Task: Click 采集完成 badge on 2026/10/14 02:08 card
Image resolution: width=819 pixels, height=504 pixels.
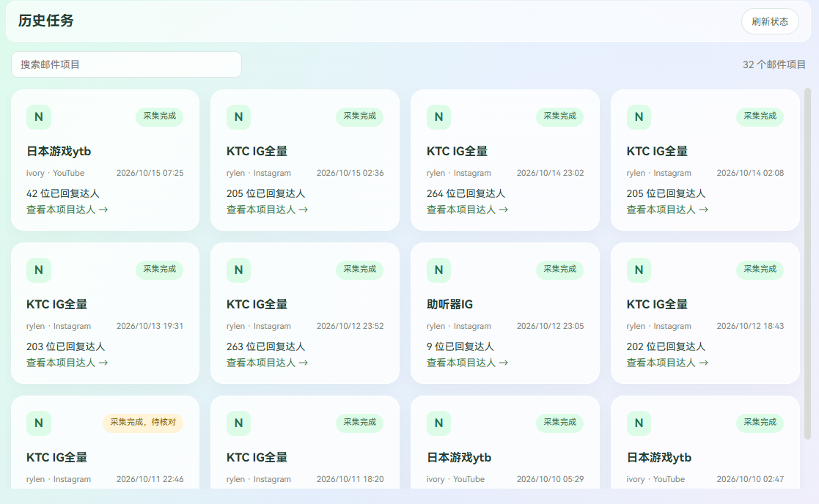Action: coord(760,116)
